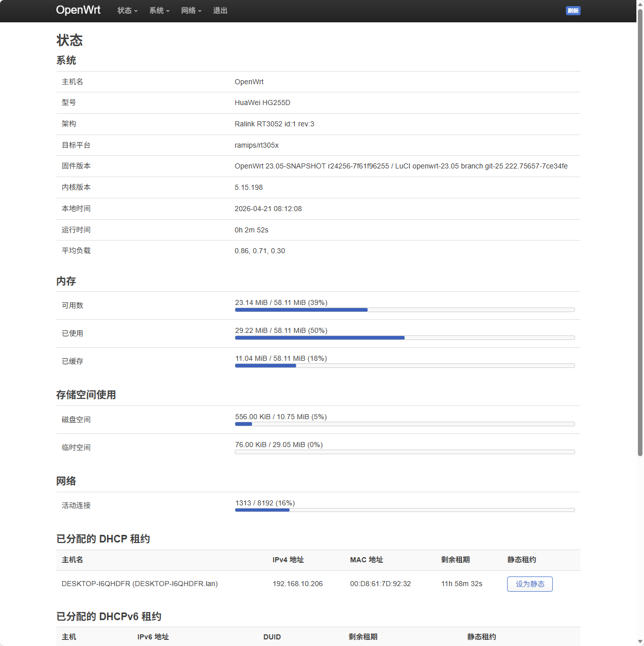Click the text 76.00 KiB / 29.05 MiB (0%)

tap(279, 445)
